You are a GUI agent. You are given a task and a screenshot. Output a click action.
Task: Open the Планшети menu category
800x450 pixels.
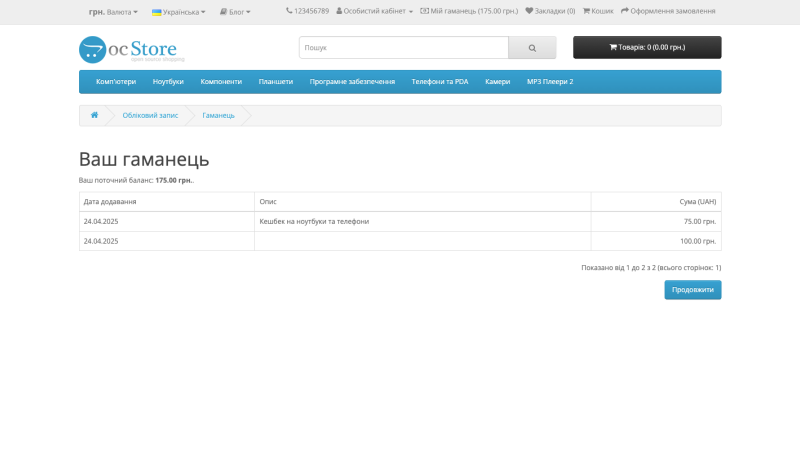[276, 82]
